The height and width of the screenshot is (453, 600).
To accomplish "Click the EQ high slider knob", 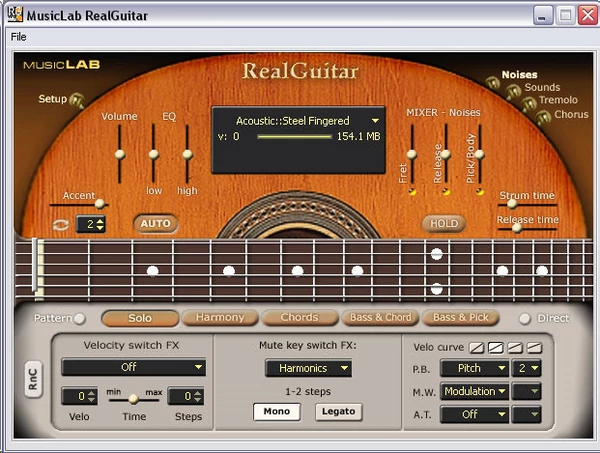I will (188, 155).
